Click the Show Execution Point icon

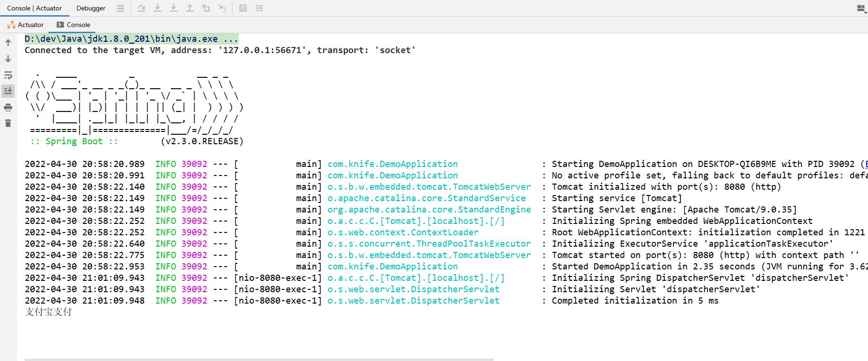(x=121, y=8)
